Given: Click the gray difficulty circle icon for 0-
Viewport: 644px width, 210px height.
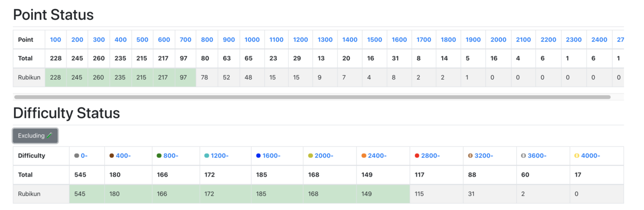Looking at the screenshot, I should tap(77, 156).
